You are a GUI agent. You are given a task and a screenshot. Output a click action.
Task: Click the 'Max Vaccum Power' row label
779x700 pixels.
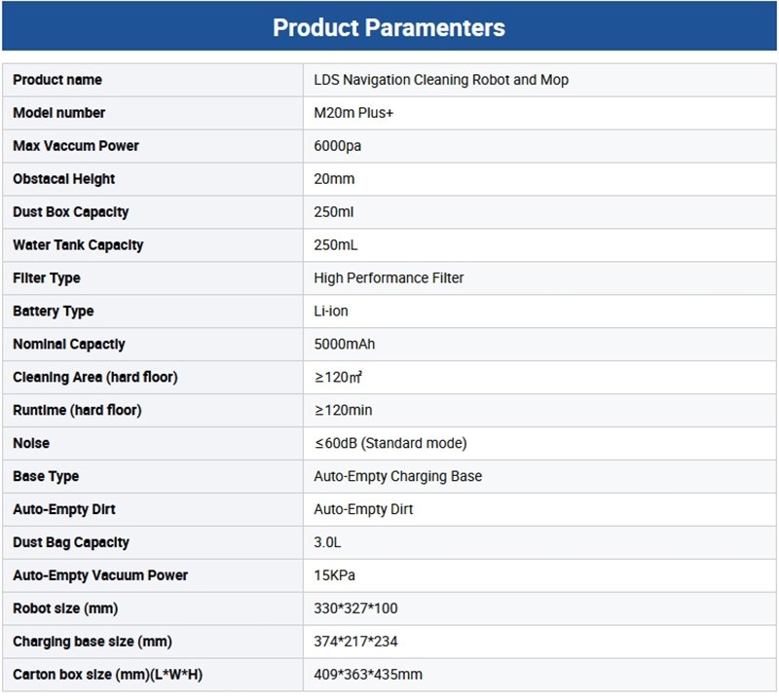76,146
